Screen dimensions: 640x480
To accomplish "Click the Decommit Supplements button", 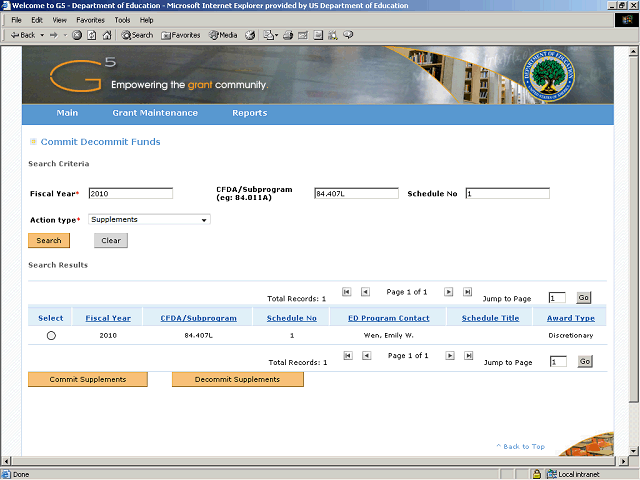I will point(238,379).
